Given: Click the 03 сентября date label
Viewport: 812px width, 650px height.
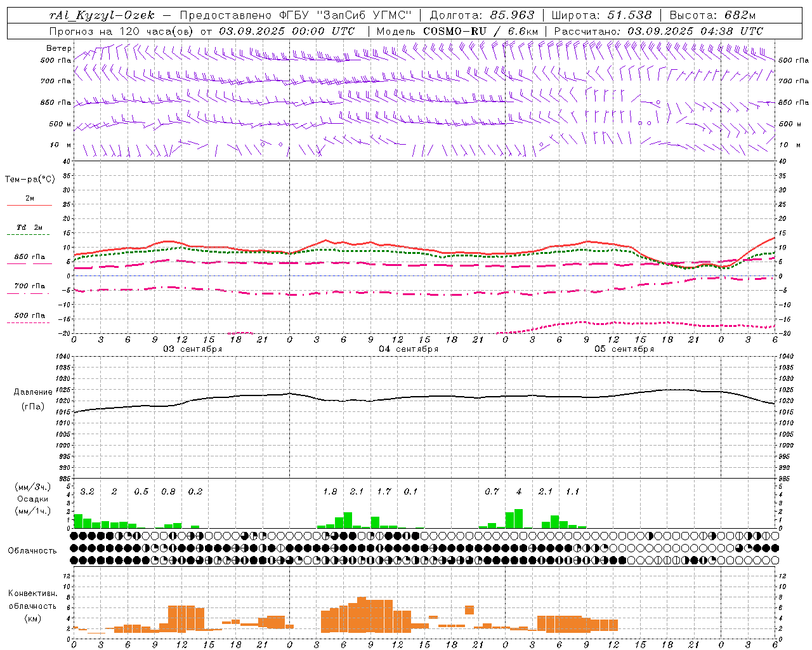Looking at the screenshot, I should [193, 349].
